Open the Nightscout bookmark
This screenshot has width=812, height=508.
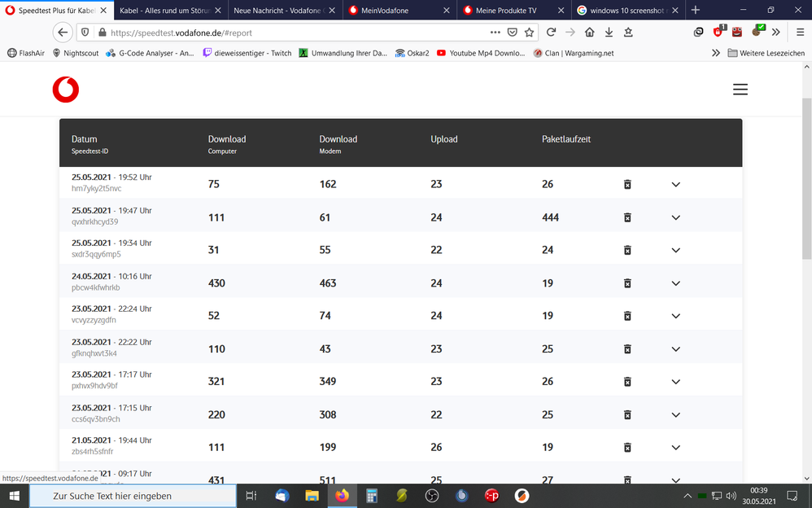[76, 53]
